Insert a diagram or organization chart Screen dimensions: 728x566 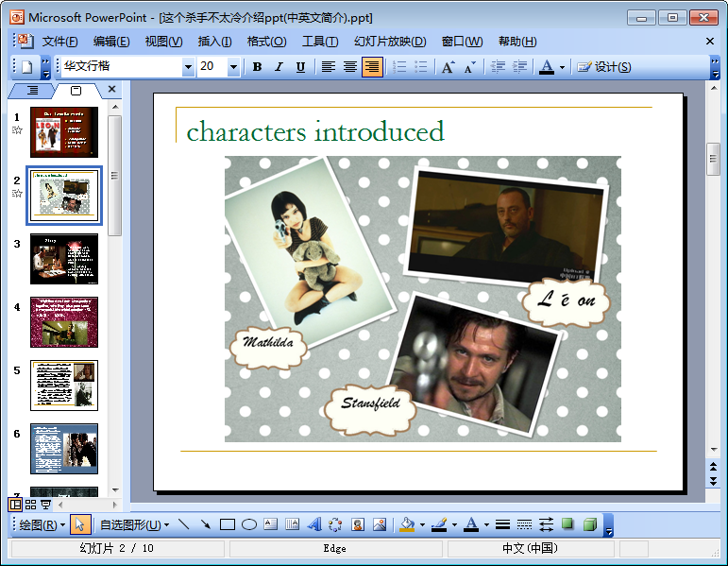(x=335, y=525)
